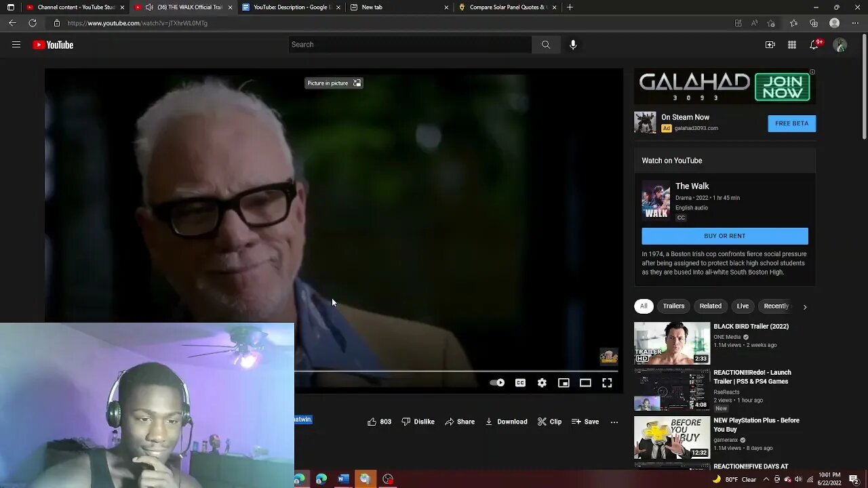Switch to the New tab browser tab
The image size is (868, 488).
399,7
